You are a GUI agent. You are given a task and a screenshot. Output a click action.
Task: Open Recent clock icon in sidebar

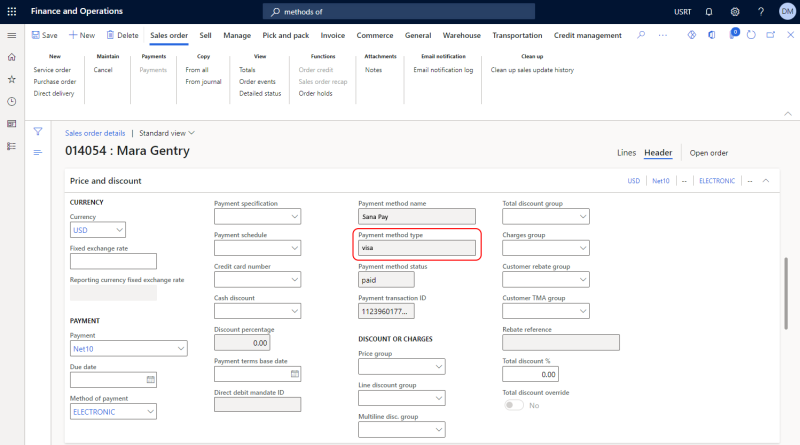(11, 101)
